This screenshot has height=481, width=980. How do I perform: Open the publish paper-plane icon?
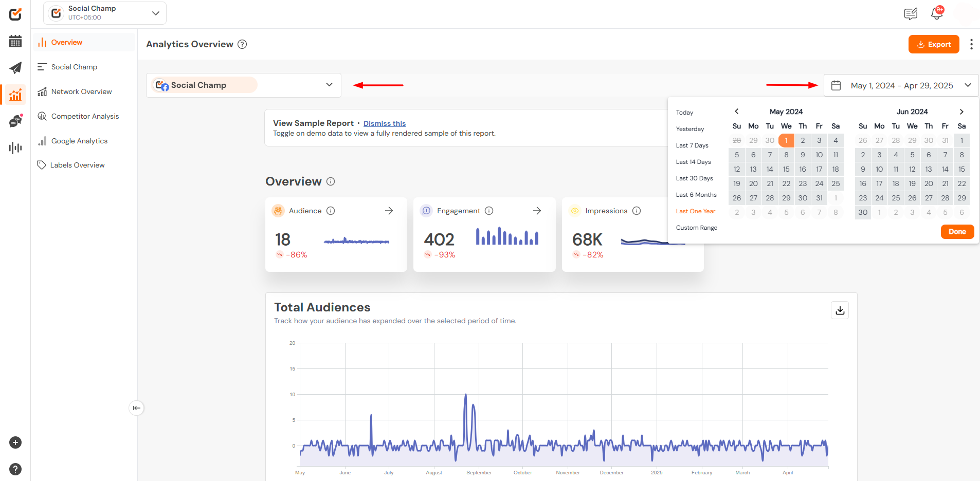point(15,68)
